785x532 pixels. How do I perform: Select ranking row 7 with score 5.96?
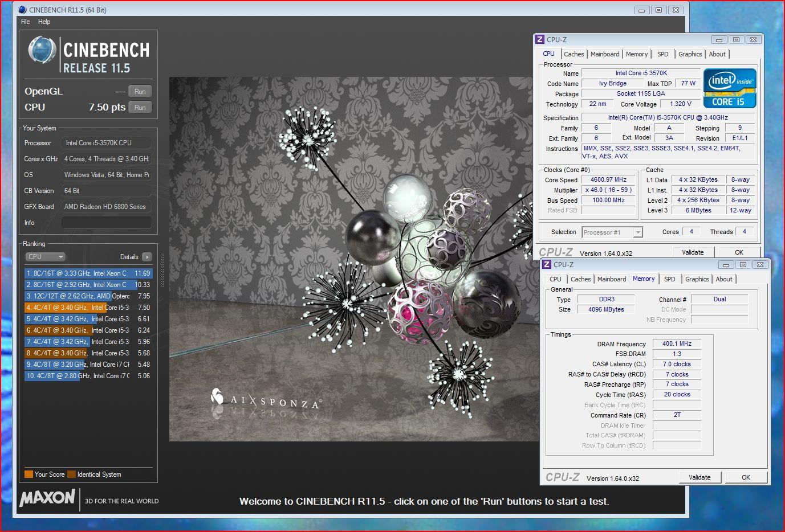(88, 342)
